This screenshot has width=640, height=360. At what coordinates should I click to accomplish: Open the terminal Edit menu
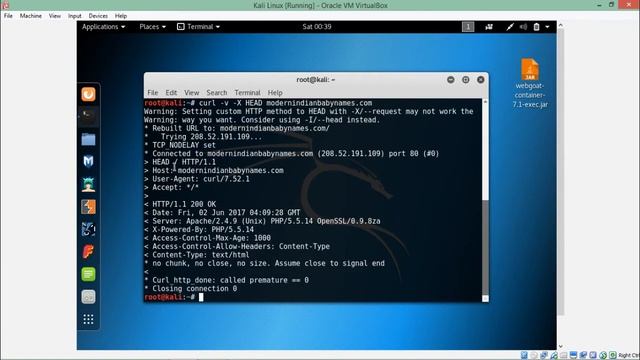tap(171, 93)
